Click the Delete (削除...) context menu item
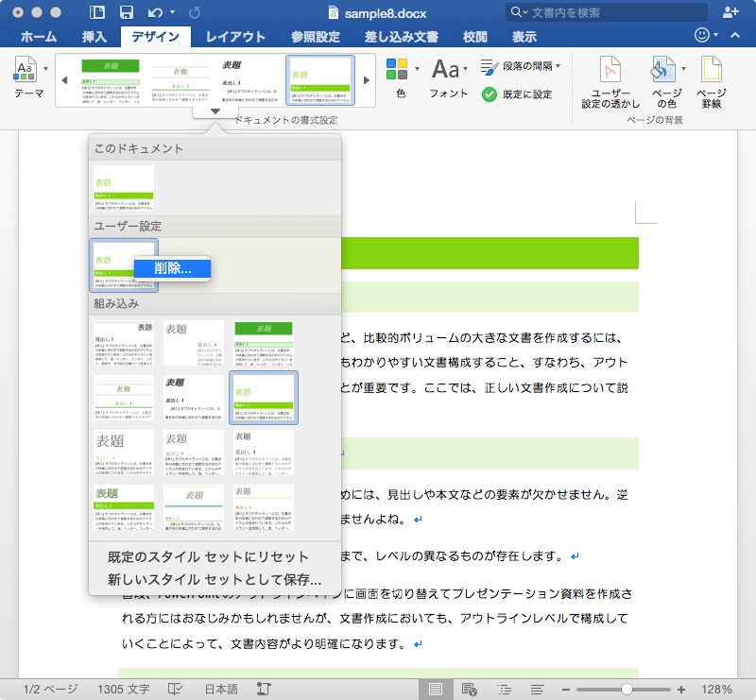Image resolution: width=756 pixels, height=700 pixels. click(173, 268)
